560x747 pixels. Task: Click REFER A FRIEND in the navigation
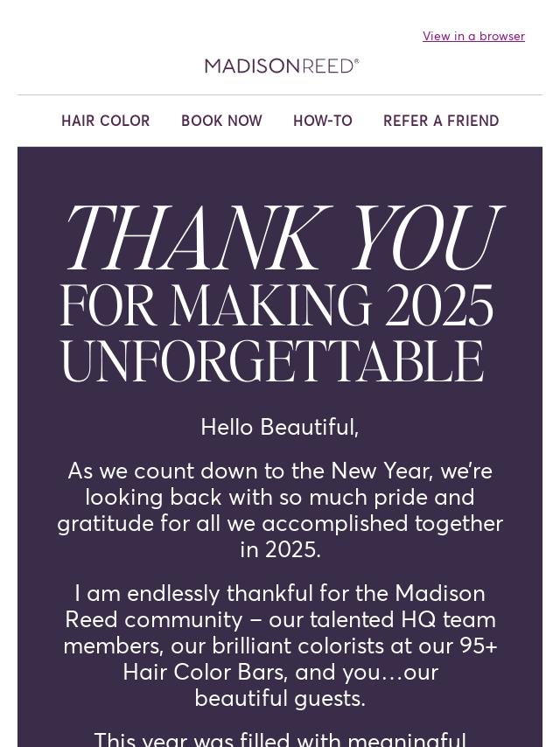tap(441, 121)
